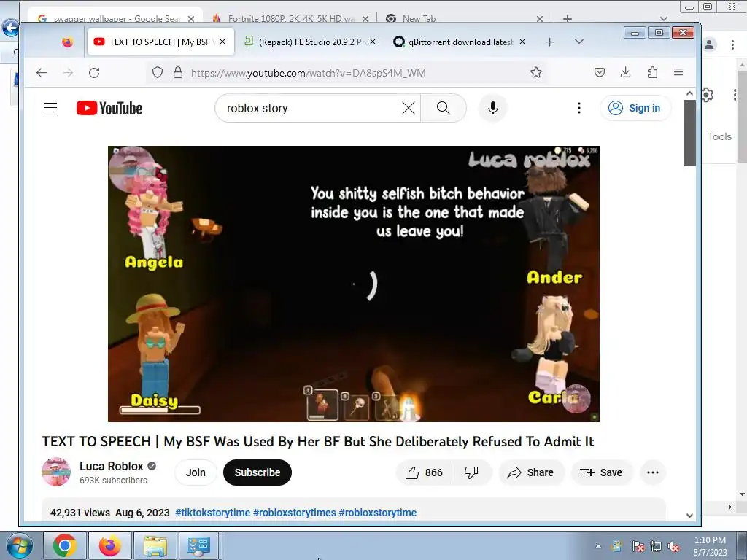Open the Firefox extensions puzzle icon
Image resolution: width=747 pixels, height=560 pixels.
click(652, 72)
